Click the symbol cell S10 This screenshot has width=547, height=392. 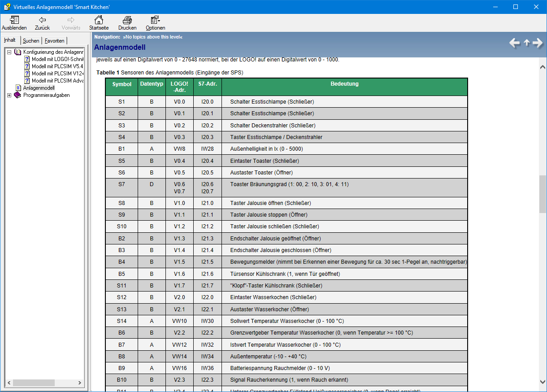122,226
